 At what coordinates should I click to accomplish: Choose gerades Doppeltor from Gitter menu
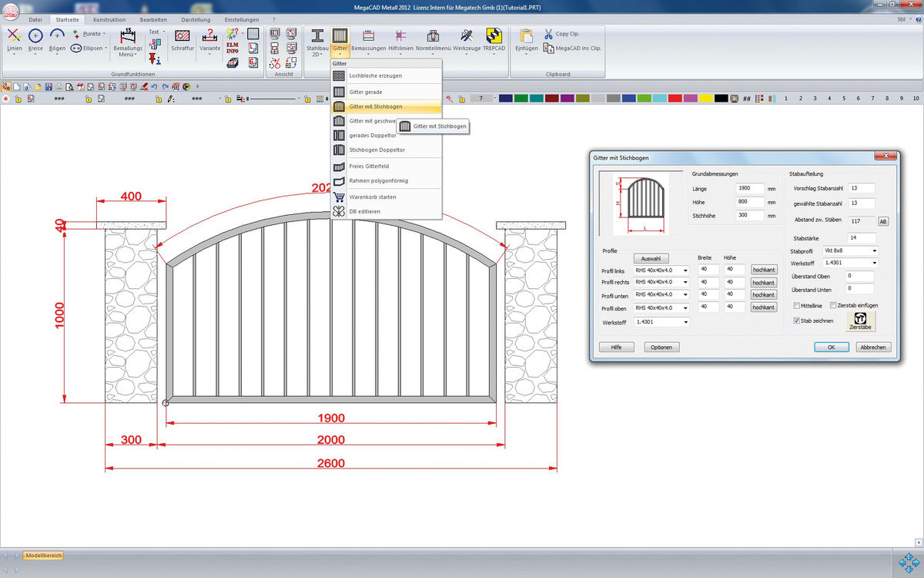tap(372, 136)
